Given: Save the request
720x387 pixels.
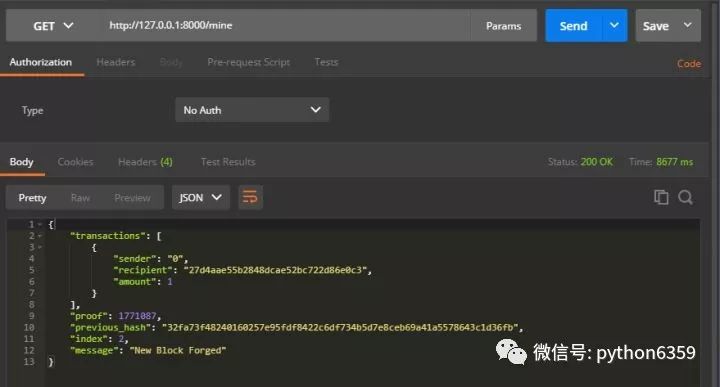Looking at the screenshot, I should 656,26.
